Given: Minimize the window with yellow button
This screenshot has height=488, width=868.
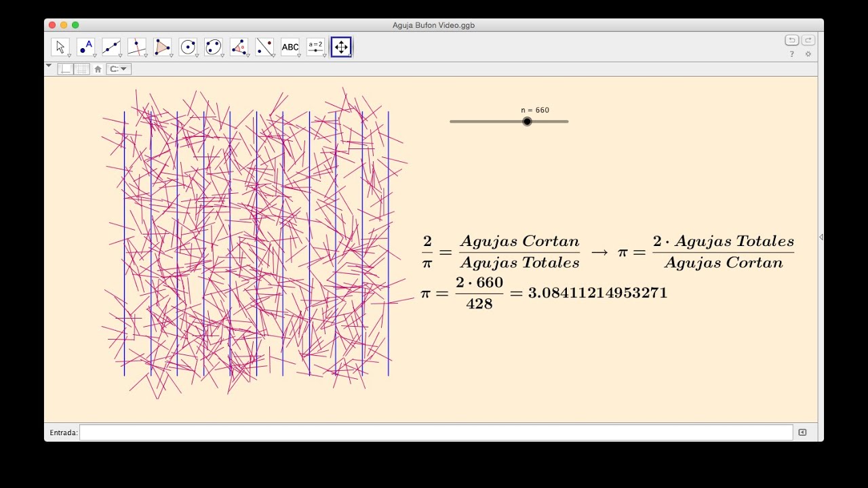Looking at the screenshot, I should pyautogui.click(x=64, y=25).
